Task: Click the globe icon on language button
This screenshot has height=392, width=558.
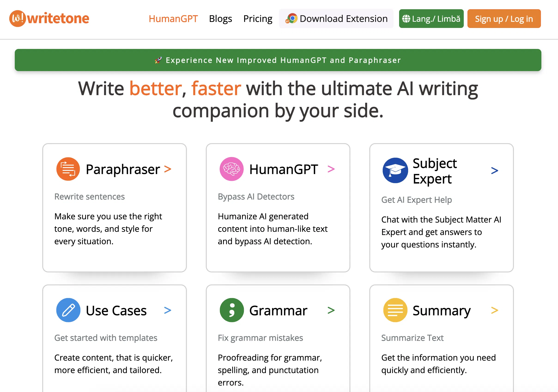Action: [x=406, y=18]
